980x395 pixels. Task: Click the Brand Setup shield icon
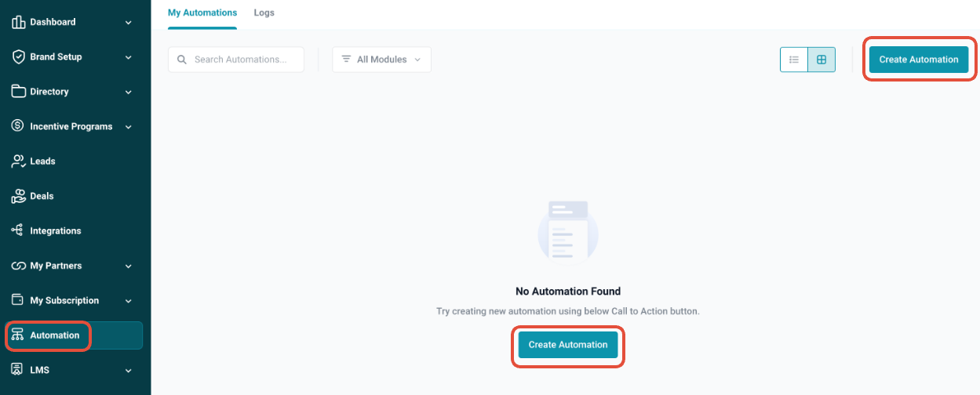coord(19,56)
